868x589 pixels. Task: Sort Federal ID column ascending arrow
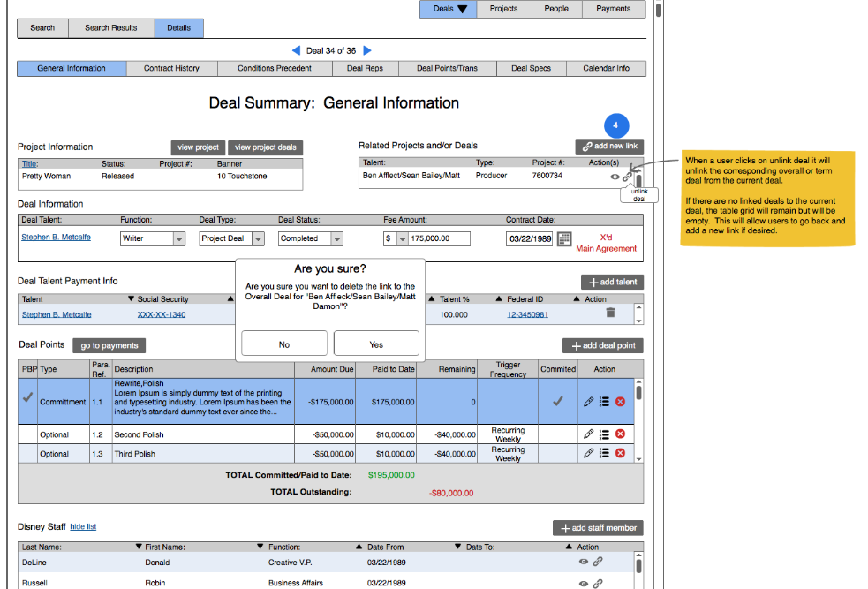(x=499, y=298)
